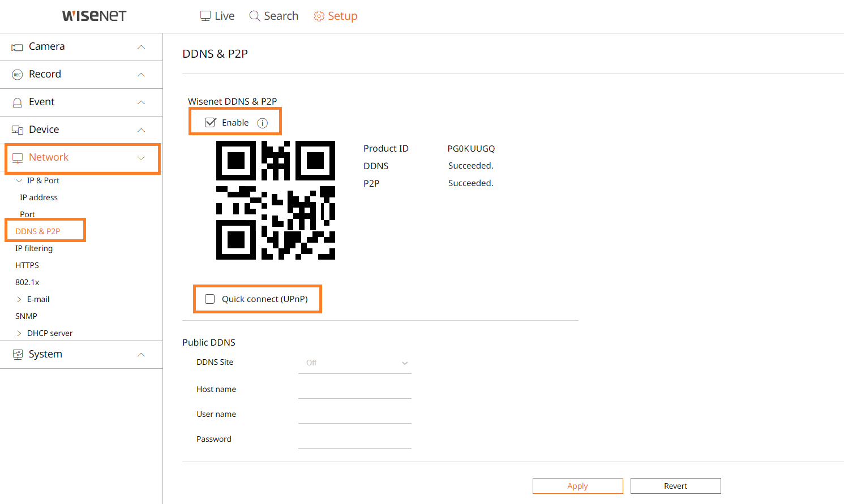The image size is (844, 504).
Task: Click the System icon in sidebar
Action: (18, 355)
